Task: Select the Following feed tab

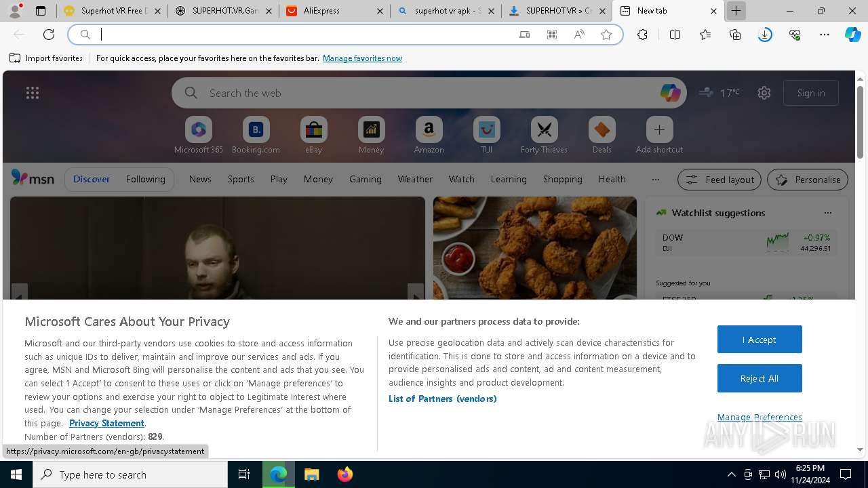Action: tap(145, 179)
